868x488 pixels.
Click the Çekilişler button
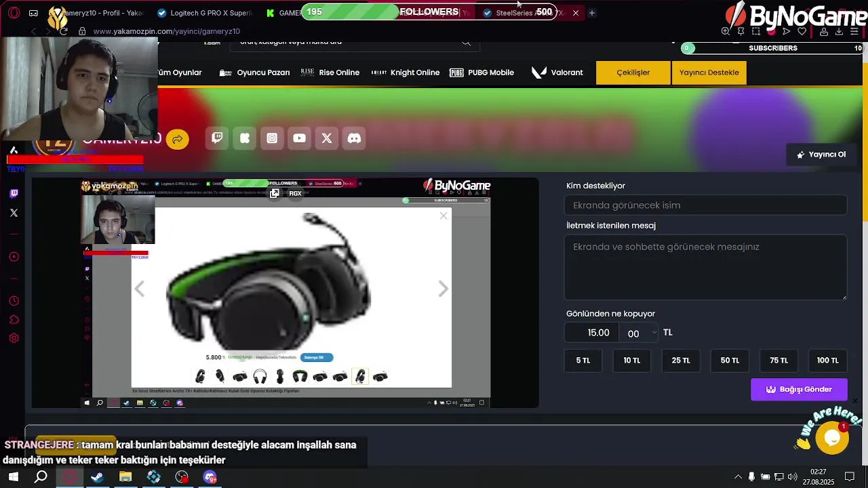(633, 73)
